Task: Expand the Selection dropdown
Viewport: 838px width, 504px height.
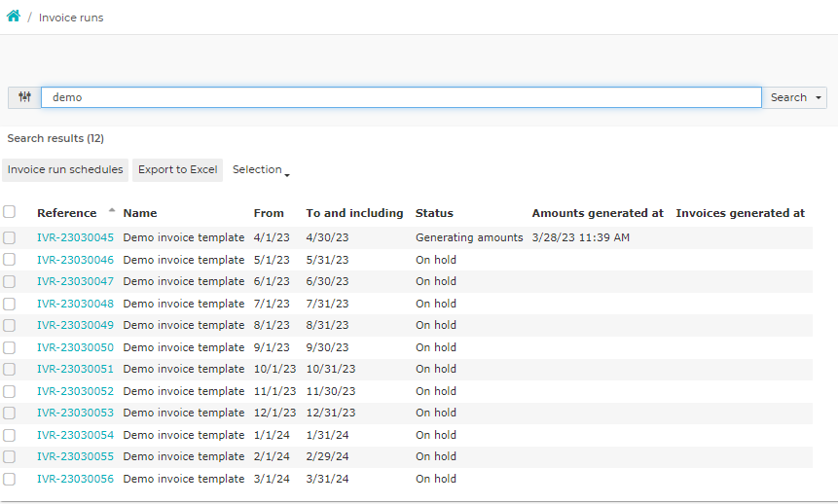Action: (261, 170)
